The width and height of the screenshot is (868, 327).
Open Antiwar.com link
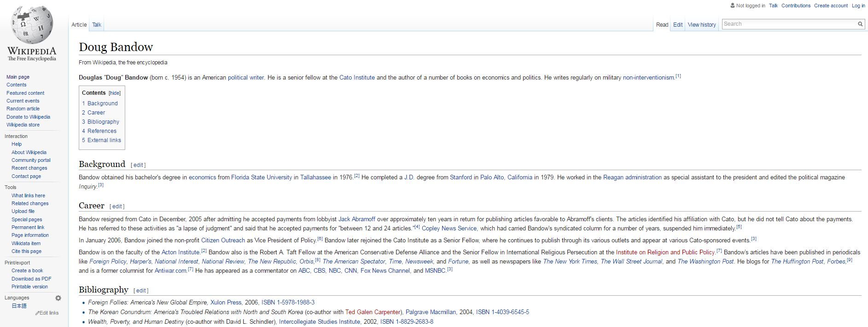click(x=170, y=271)
